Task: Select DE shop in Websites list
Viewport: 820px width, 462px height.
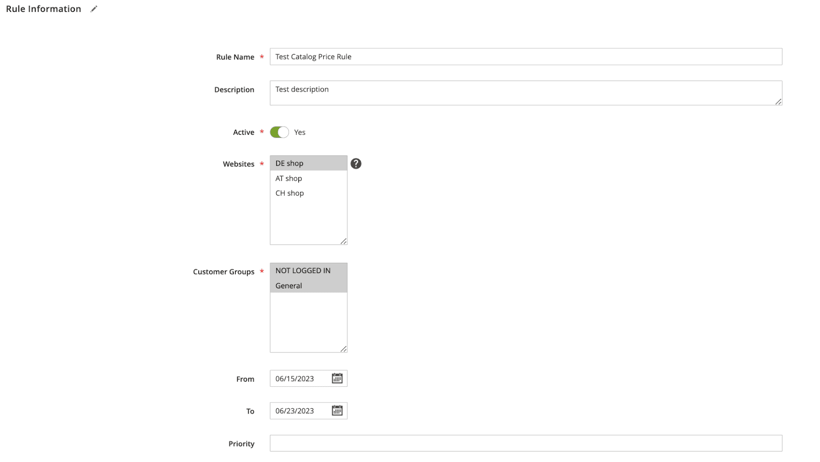Action: (309, 163)
